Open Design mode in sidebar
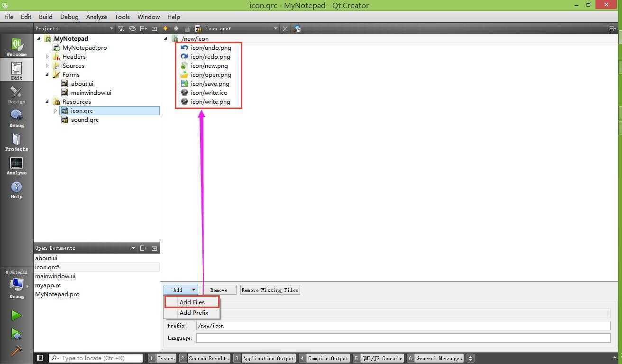 click(x=17, y=94)
